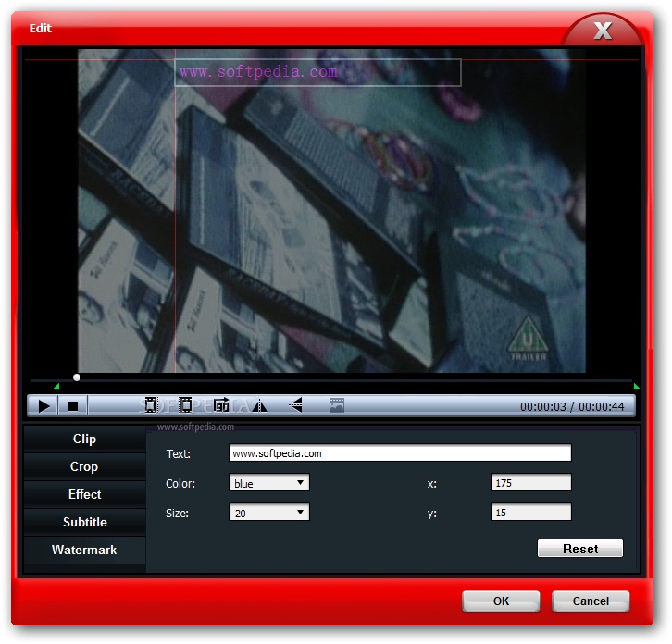Screen dimensions: 672x644
Task: Take a snapshot with picture icon
Action: click(x=337, y=405)
